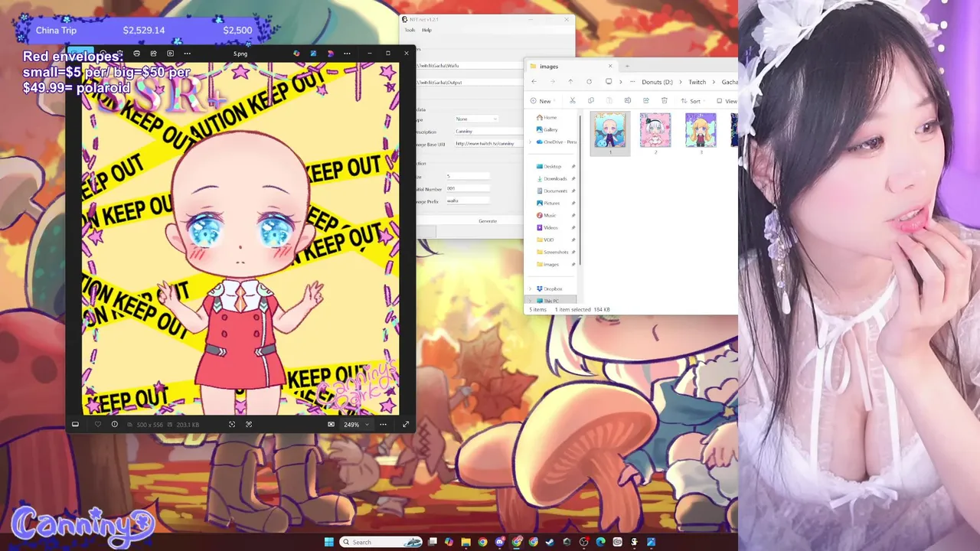Image resolution: width=980 pixels, height=551 pixels.
Task: Select Home in Explorer navigation pane
Action: click(x=547, y=117)
